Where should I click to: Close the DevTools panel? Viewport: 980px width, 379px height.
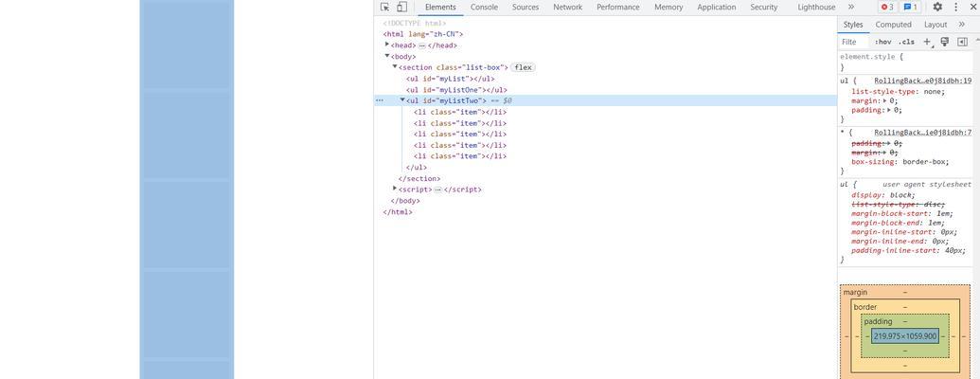973,7
